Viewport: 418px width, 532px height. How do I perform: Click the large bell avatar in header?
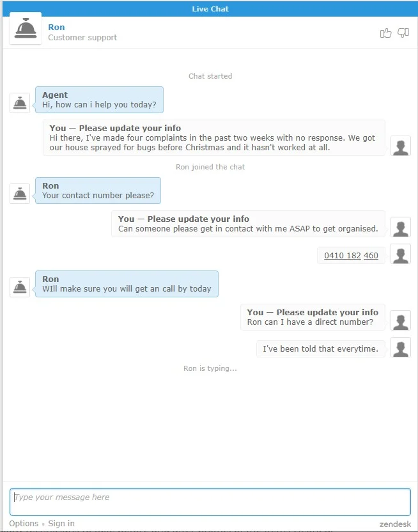point(26,29)
